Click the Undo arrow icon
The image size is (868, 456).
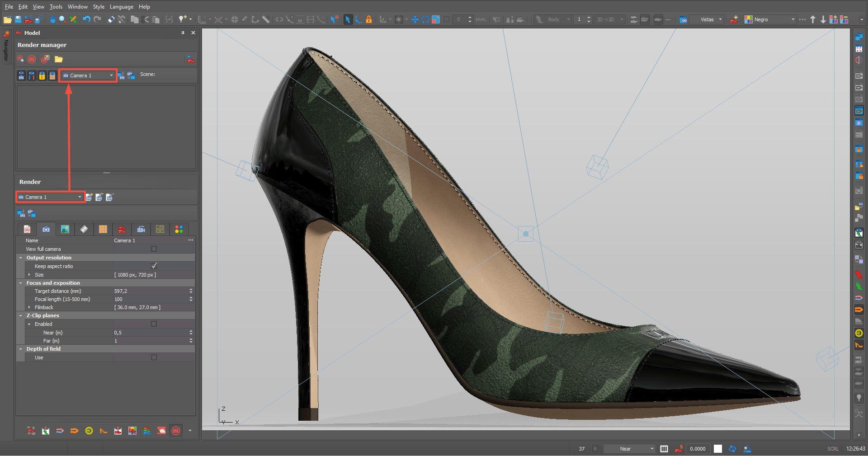click(x=86, y=19)
